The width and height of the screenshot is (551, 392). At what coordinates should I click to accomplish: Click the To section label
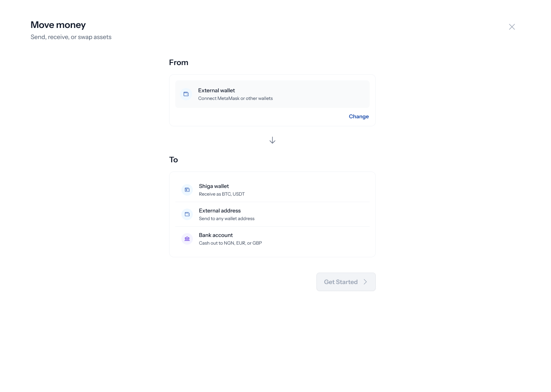pyautogui.click(x=174, y=160)
